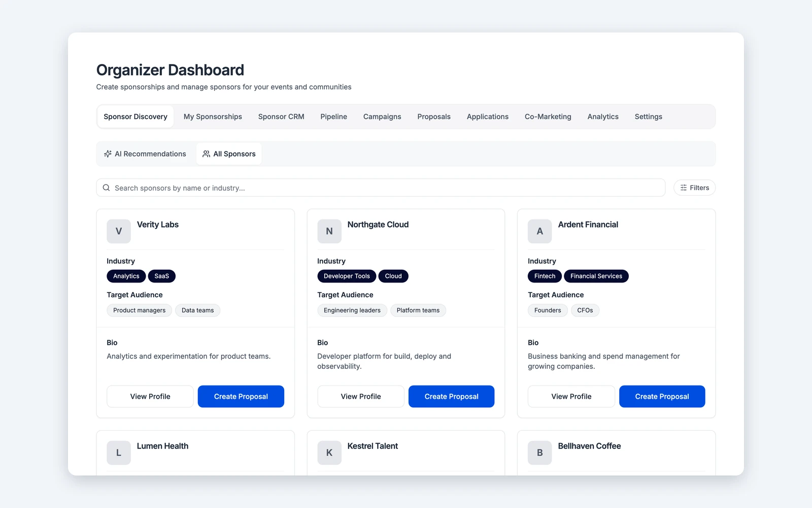812x508 pixels.
Task: Click the SaaS industry tag
Action: 162,276
